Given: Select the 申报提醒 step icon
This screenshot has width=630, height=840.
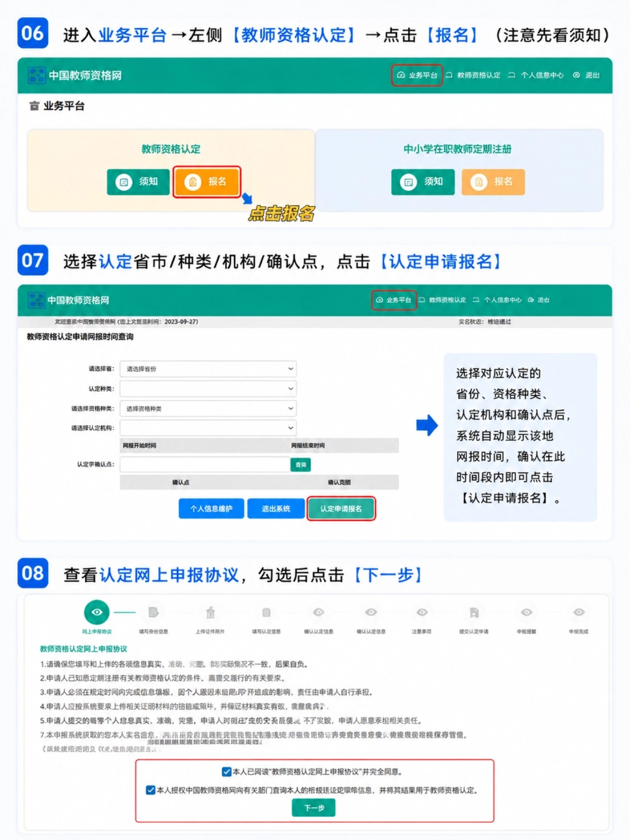Looking at the screenshot, I should (x=527, y=612).
